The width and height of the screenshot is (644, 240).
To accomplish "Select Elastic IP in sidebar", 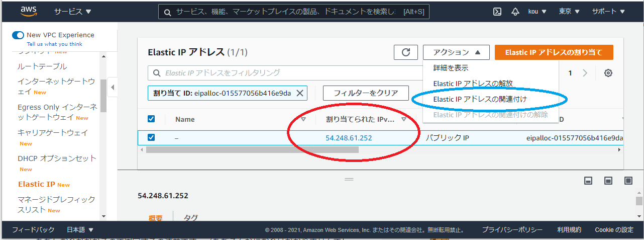I will (x=37, y=184).
